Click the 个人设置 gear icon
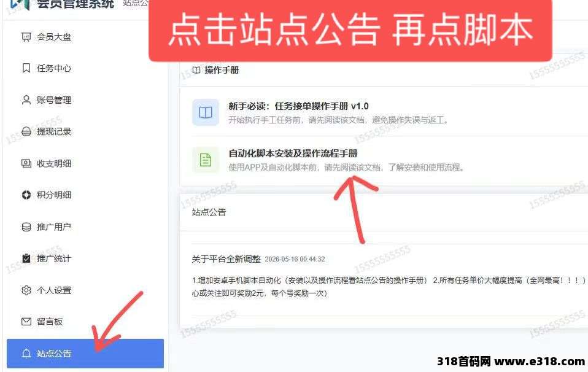 [x=26, y=290]
